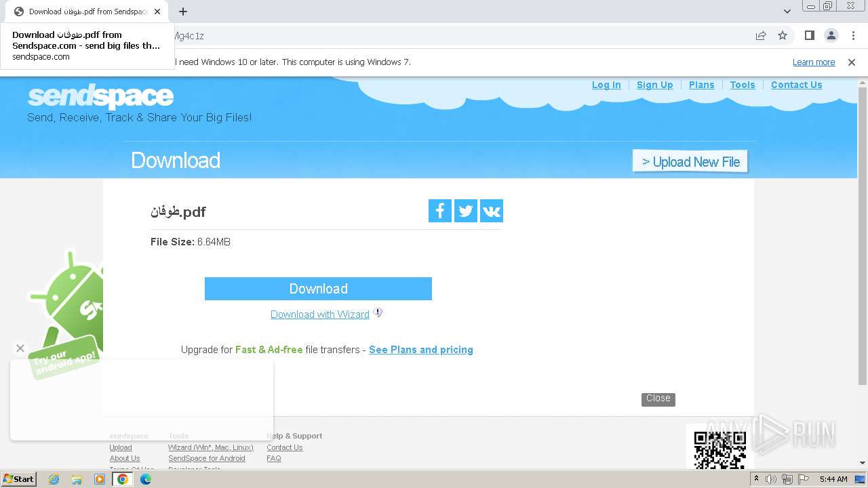The height and width of the screenshot is (488, 868).
Task: Click scrollbar up arrow
Action: pyautogui.click(x=863, y=82)
